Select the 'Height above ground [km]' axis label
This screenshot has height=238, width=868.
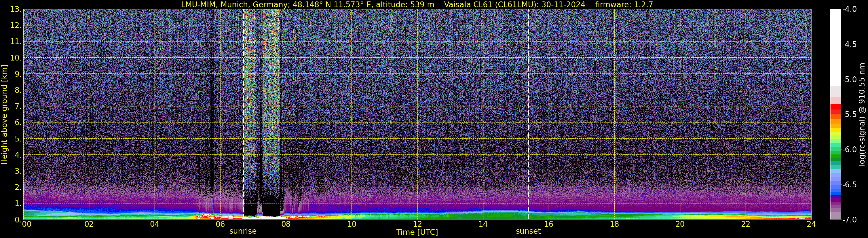coord(4,115)
